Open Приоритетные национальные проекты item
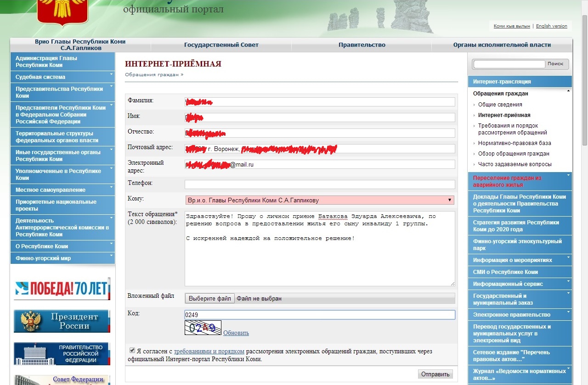This screenshot has height=385, width=588. (62, 205)
